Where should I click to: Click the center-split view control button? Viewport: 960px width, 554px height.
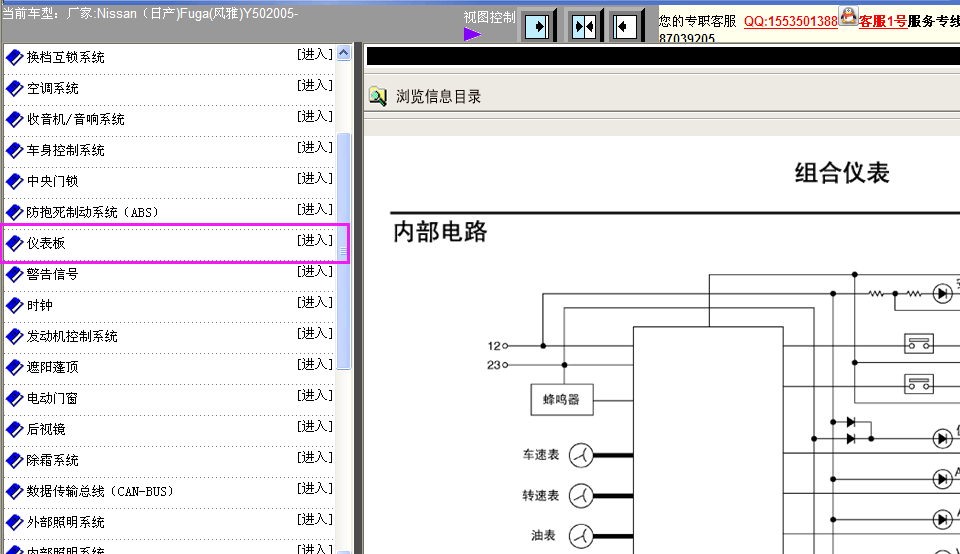583,26
